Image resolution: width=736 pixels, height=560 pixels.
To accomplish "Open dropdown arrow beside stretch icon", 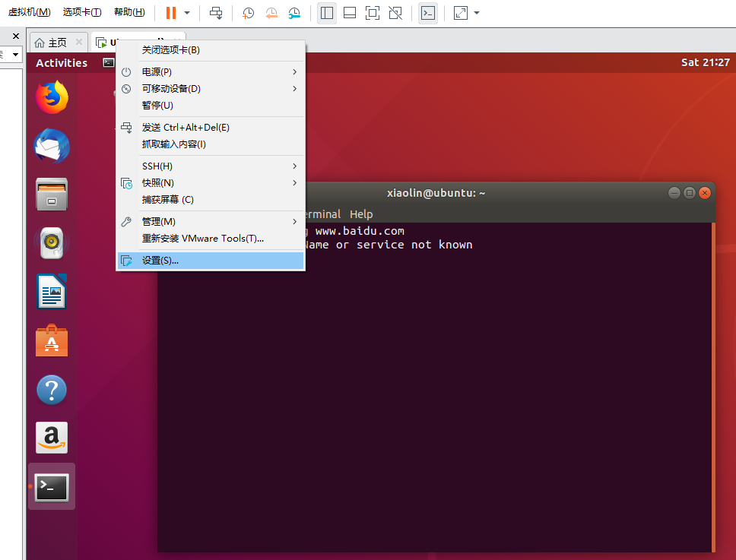I will click(477, 13).
